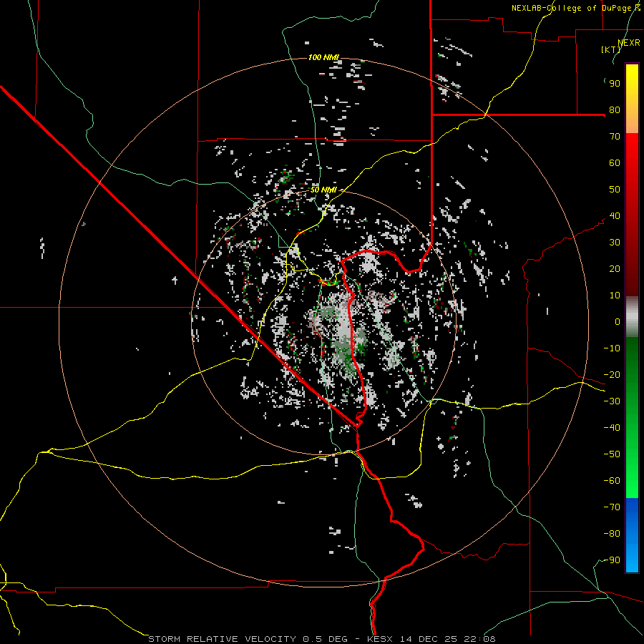Click the -80 value on the velocity scale

click(x=612, y=534)
